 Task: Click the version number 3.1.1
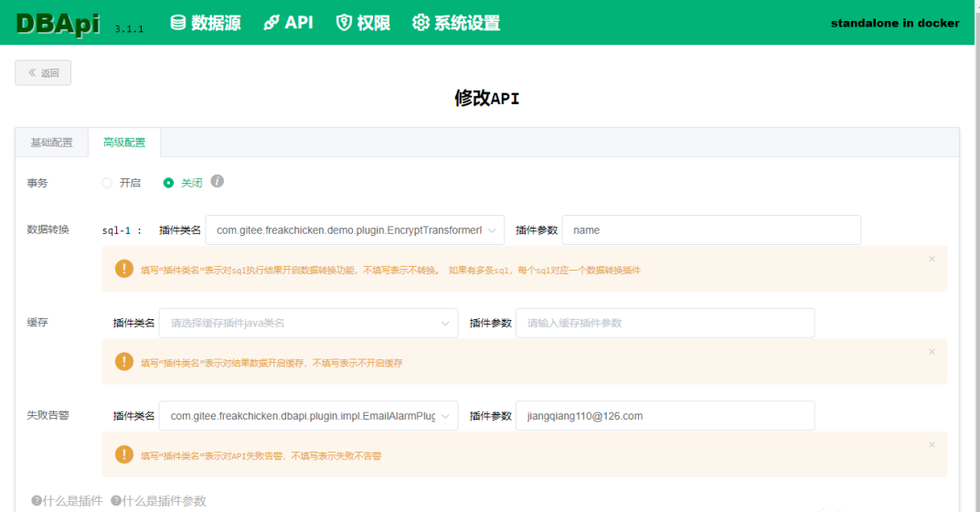tap(130, 28)
